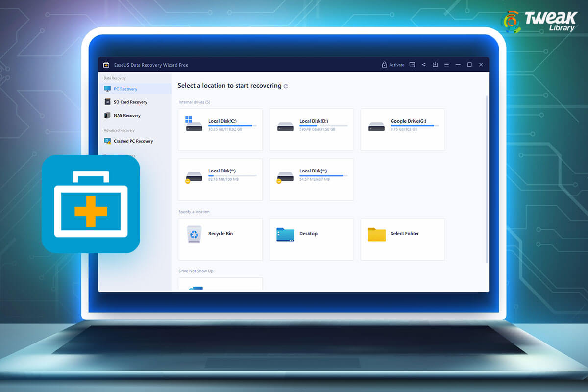Click the Activate button

coord(397,64)
